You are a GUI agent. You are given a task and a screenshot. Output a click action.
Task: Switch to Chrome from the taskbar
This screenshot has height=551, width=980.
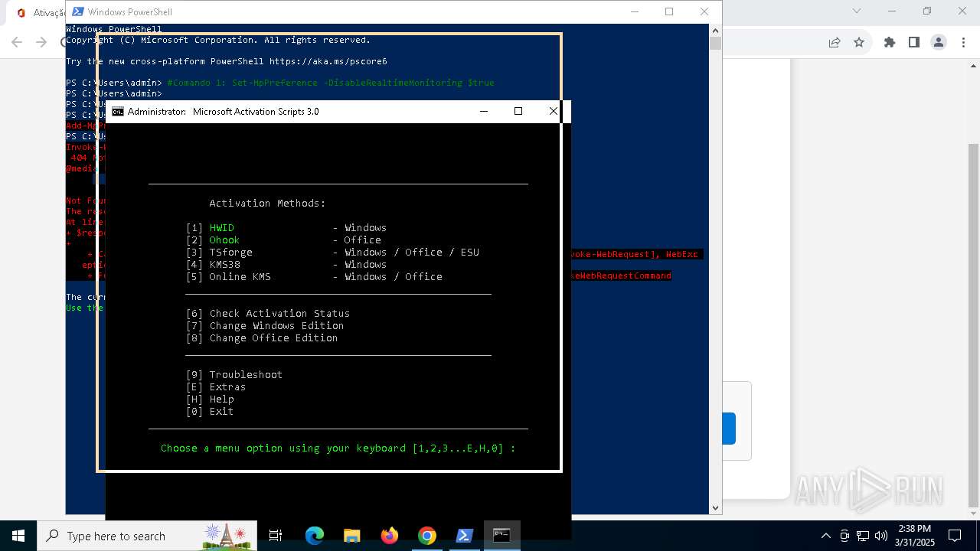(x=426, y=536)
